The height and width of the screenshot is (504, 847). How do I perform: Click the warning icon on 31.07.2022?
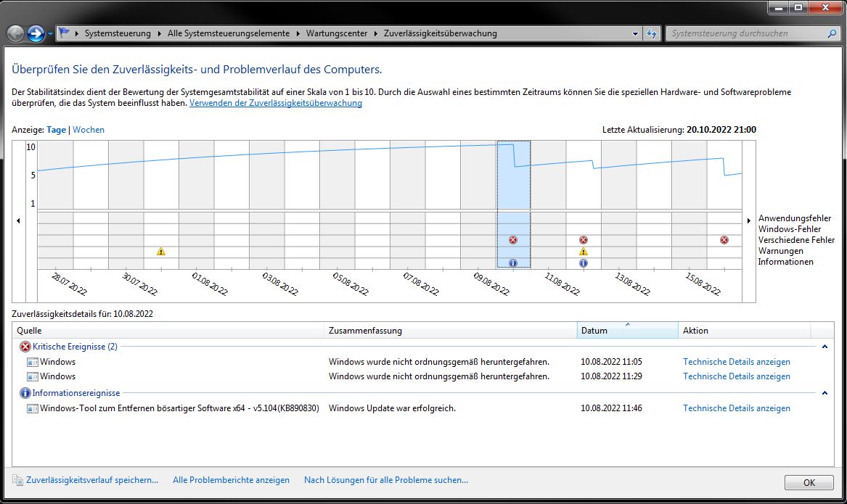(x=161, y=252)
